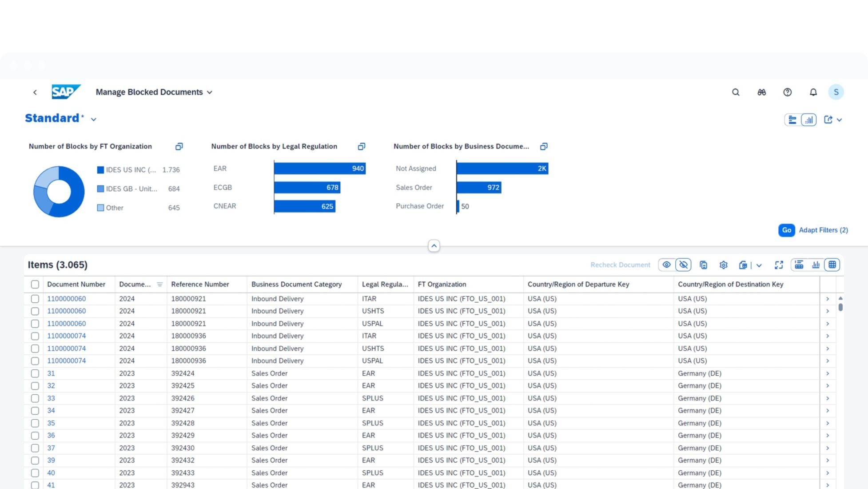Open the table settings gear
This screenshot has width=868, height=489.
(x=723, y=265)
